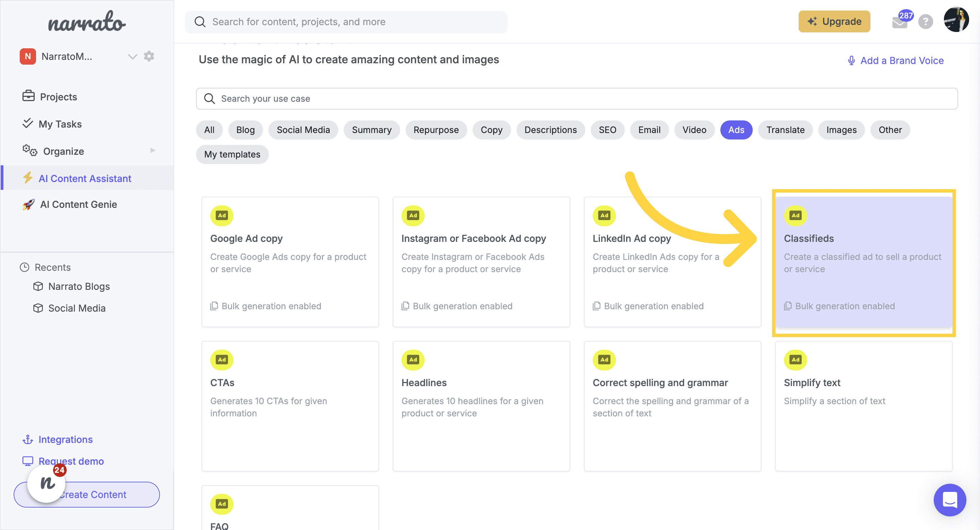Click the Create Content button
Viewport: 980px width, 530px height.
point(87,494)
